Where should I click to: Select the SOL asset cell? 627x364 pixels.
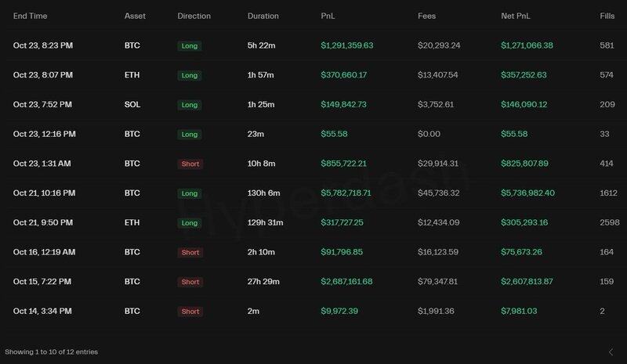tap(132, 105)
